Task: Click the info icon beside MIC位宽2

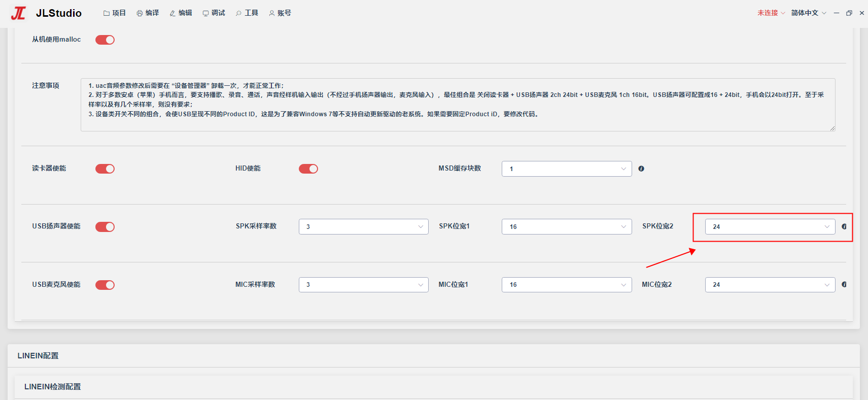Action: (844, 284)
